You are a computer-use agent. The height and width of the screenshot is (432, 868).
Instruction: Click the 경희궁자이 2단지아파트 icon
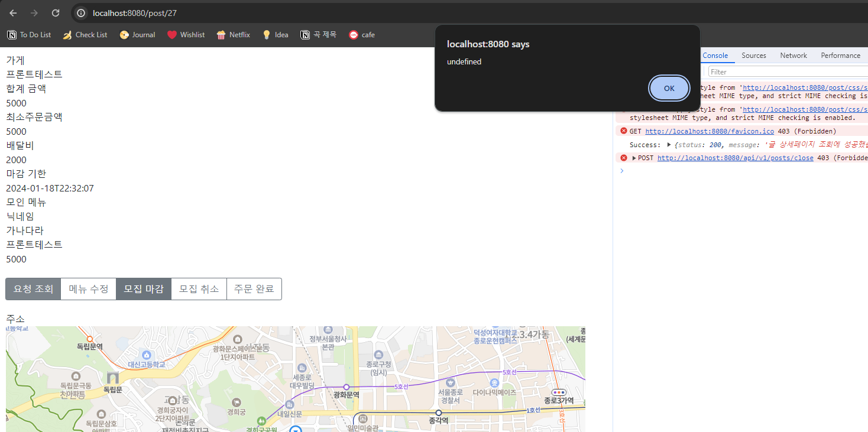171,400
